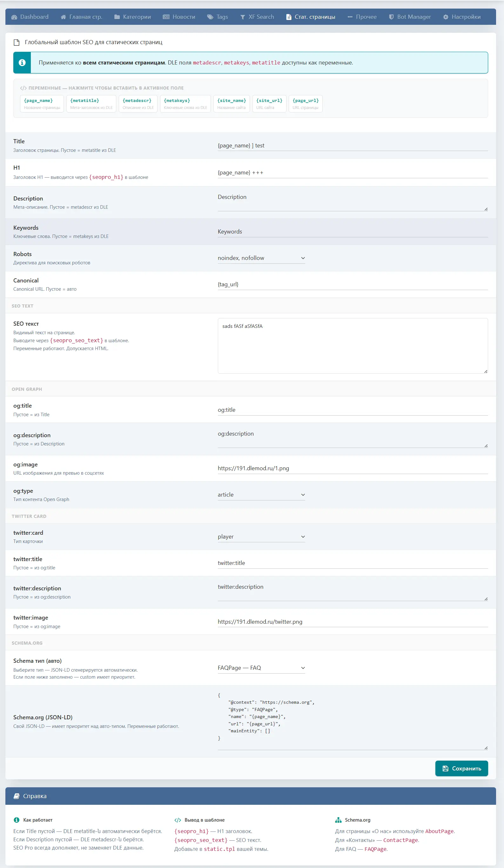Open the Schema тип dropdown
Screen dimensions: 504x868
(x=261, y=668)
